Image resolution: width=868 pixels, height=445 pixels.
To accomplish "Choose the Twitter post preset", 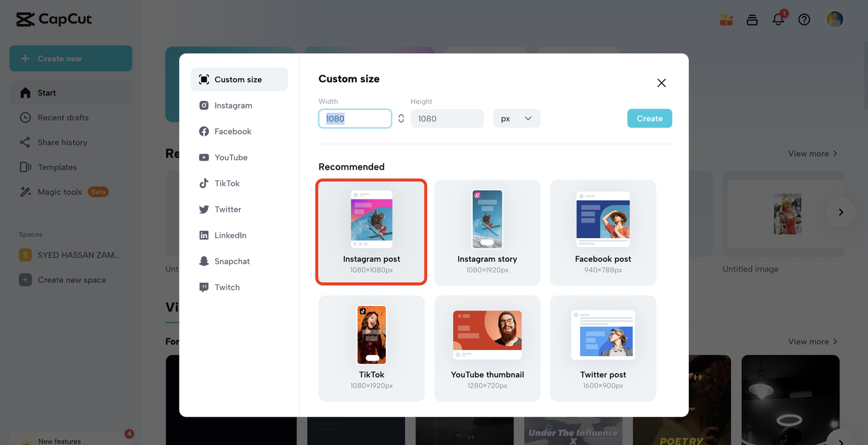I will tap(603, 348).
